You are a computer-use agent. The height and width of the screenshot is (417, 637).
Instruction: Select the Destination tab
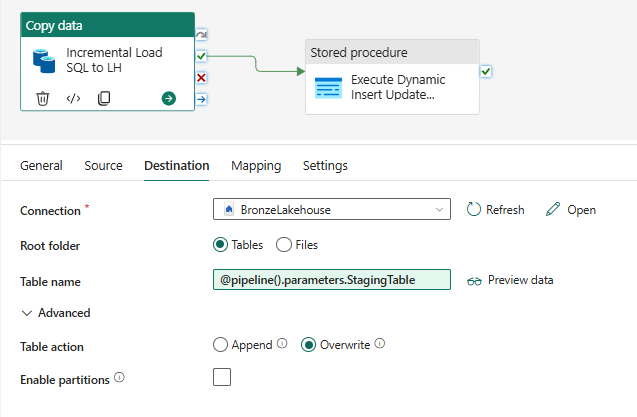[177, 165]
